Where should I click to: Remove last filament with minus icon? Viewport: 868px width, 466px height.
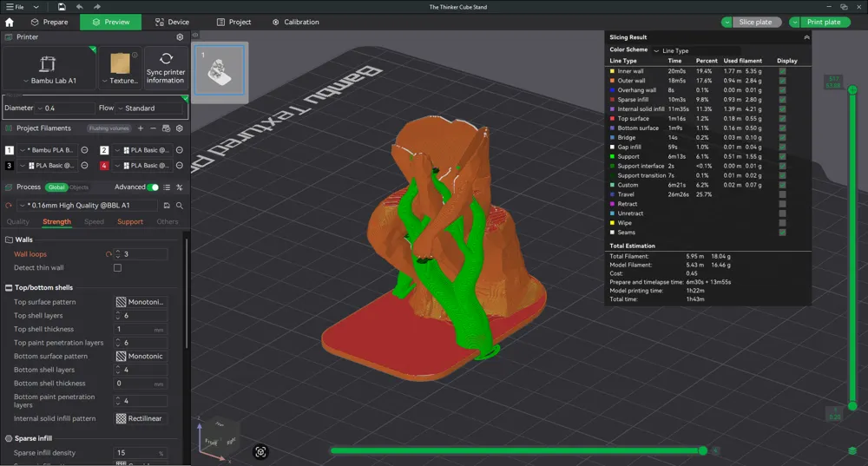point(154,128)
